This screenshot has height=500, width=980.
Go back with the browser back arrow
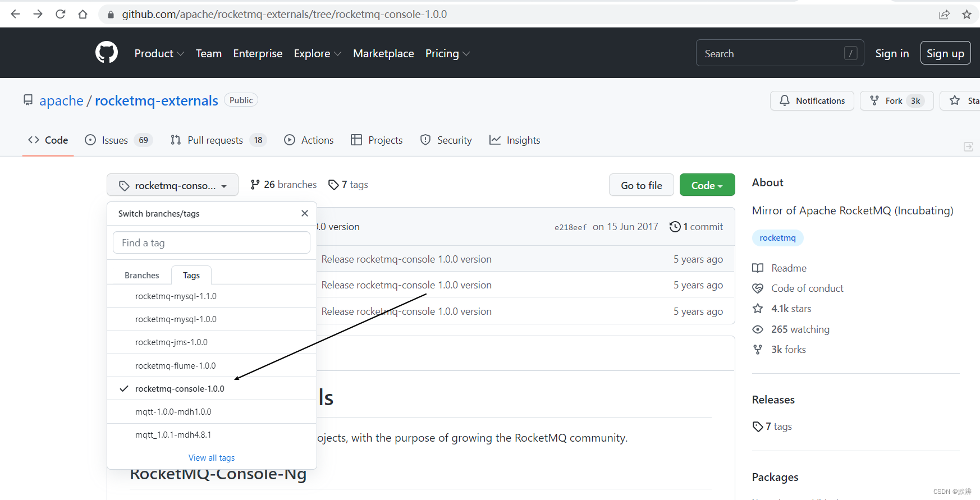point(15,14)
